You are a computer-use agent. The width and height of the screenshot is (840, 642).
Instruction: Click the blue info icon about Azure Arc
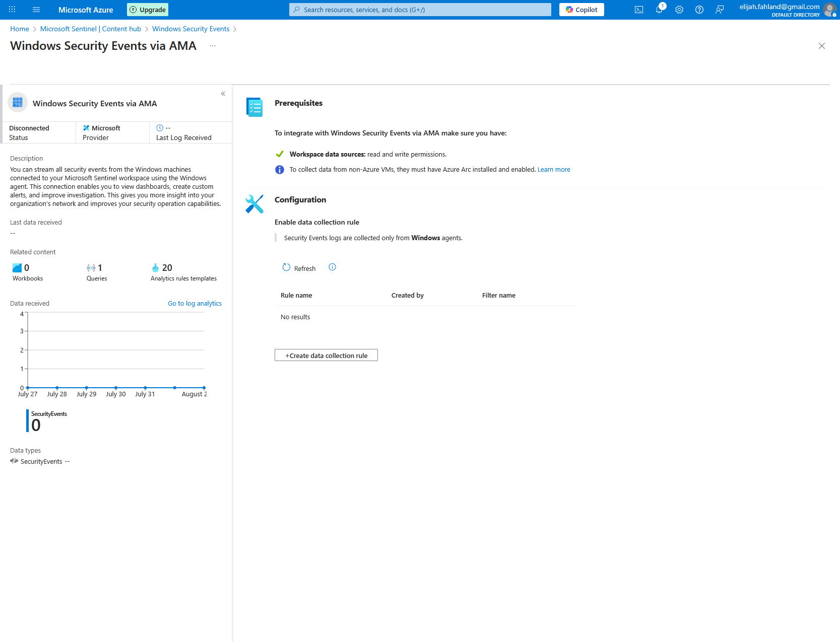coord(280,170)
